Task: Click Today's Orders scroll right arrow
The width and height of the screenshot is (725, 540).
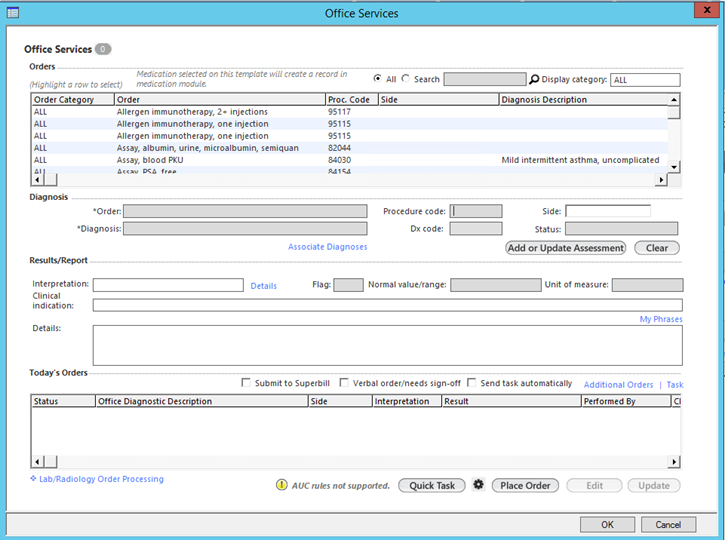Action: 674,461
